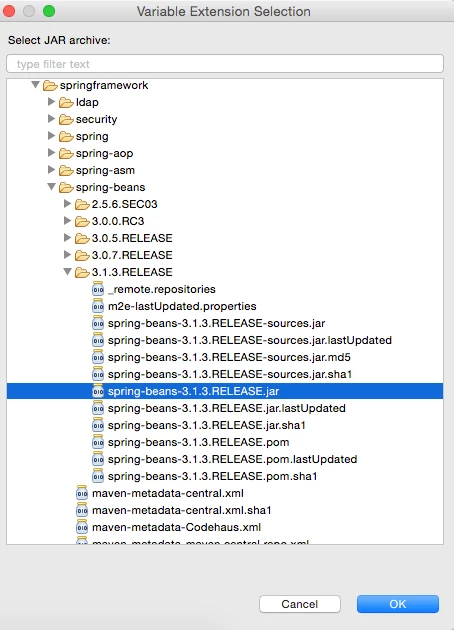This screenshot has width=454, height=630.
Task: Click the maven-metadata-central.xml.sha1 file icon
Action: click(x=82, y=510)
